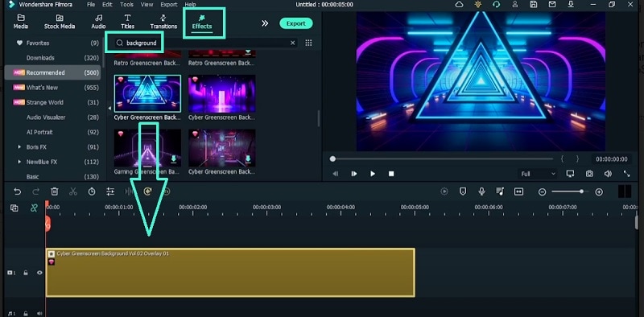
Task: Take a snapshot with camera icon
Action: click(x=589, y=174)
